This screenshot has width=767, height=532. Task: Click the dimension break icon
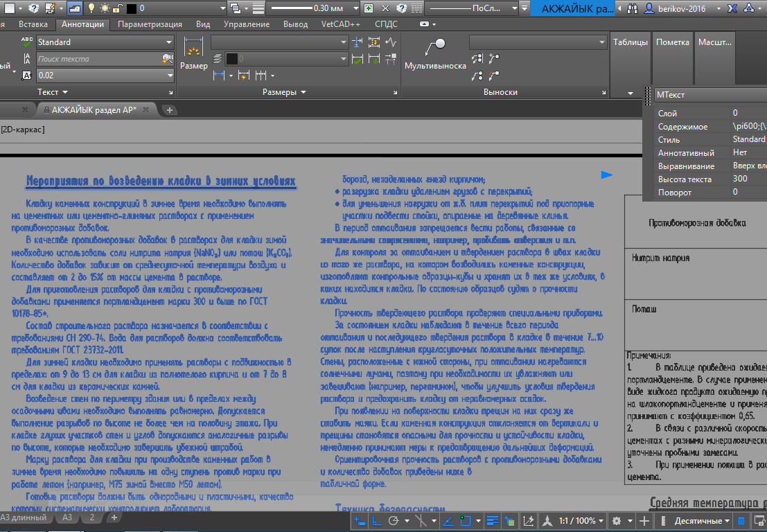358,42
